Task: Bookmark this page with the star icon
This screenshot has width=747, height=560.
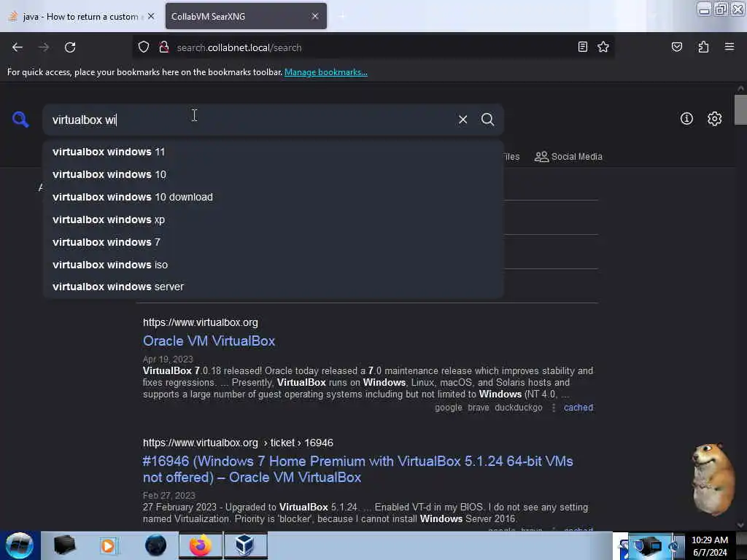Action: point(603,47)
